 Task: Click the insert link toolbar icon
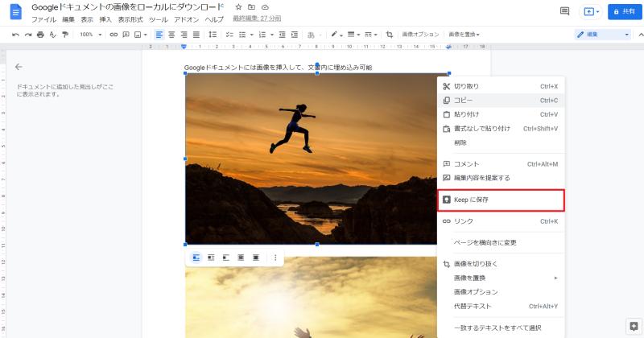[x=114, y=35]
